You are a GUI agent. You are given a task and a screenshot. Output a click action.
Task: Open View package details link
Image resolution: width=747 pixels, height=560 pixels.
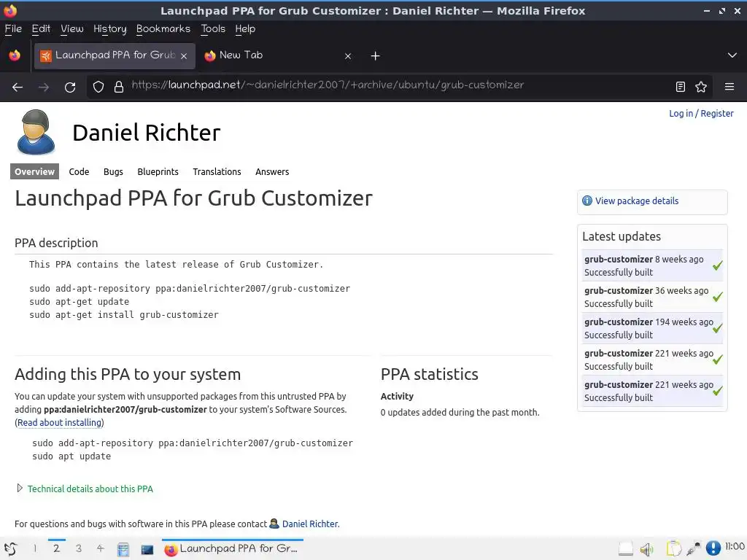point(637,201)
